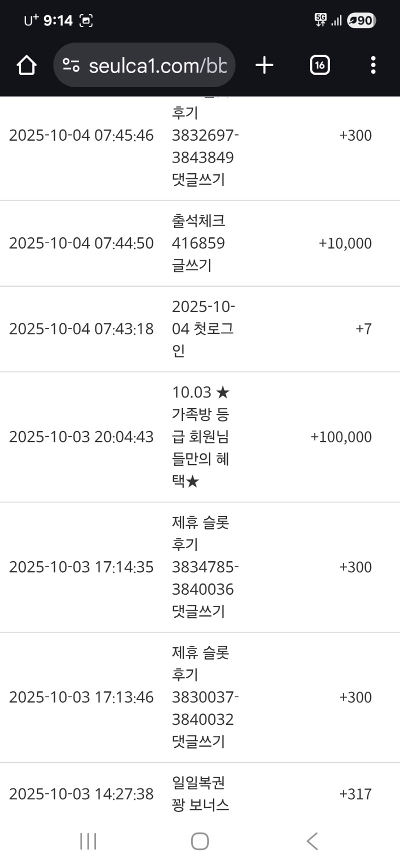
Task: Tap the screen capture status icon
Action: [86, 21]
